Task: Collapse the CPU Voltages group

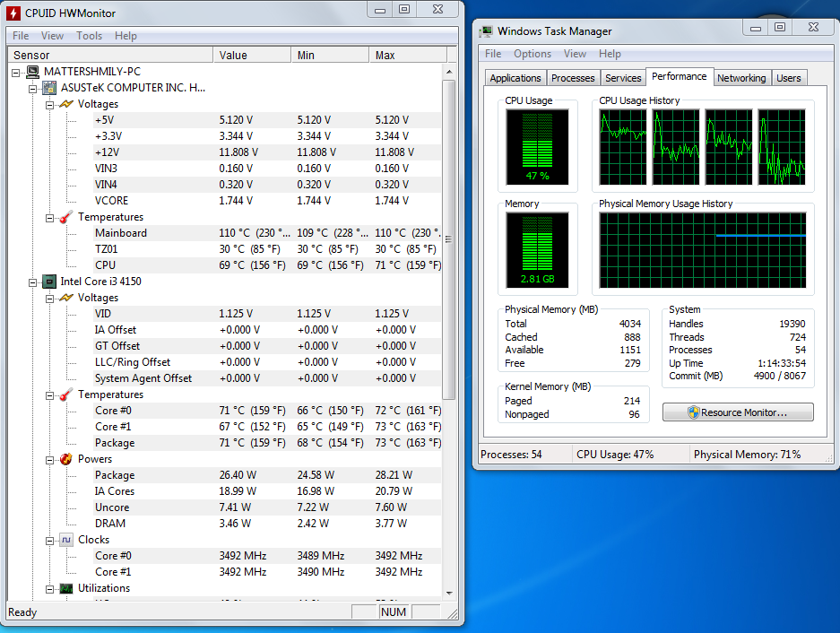Action: pyautogui.click(x=50, y=299)
